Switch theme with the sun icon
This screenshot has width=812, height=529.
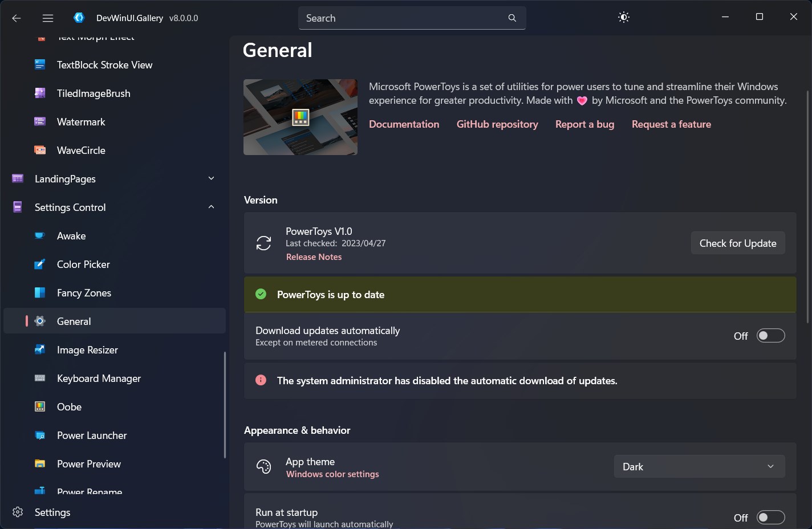point(624,18)
